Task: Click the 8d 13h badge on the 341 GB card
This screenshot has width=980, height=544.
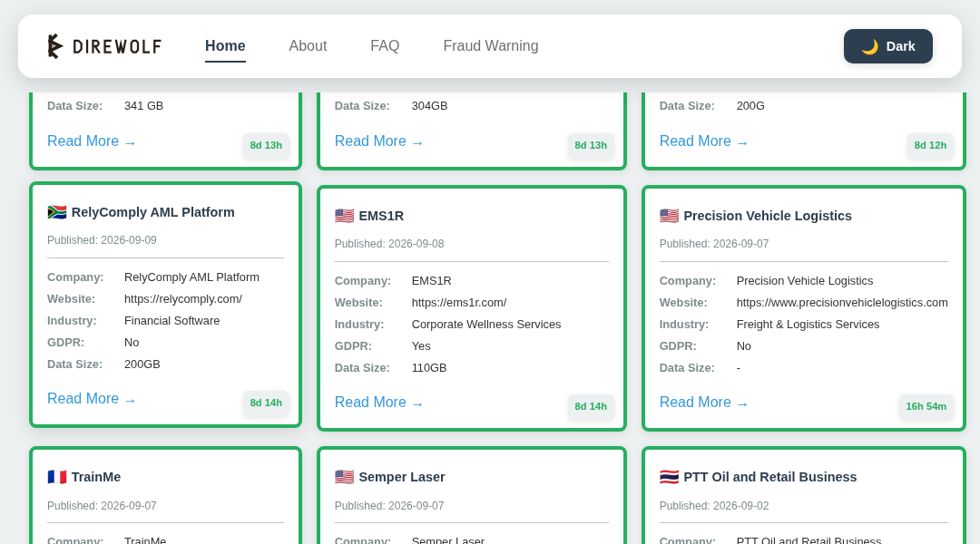Action: [266, 146]
